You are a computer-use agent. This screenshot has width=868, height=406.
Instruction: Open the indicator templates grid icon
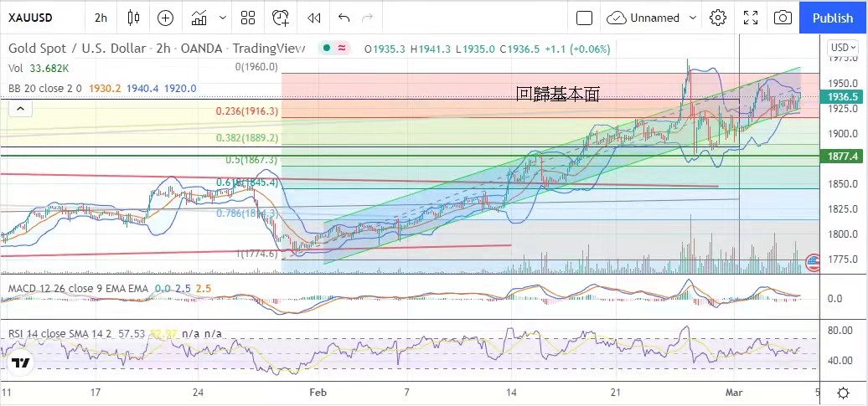click(248, 18)
